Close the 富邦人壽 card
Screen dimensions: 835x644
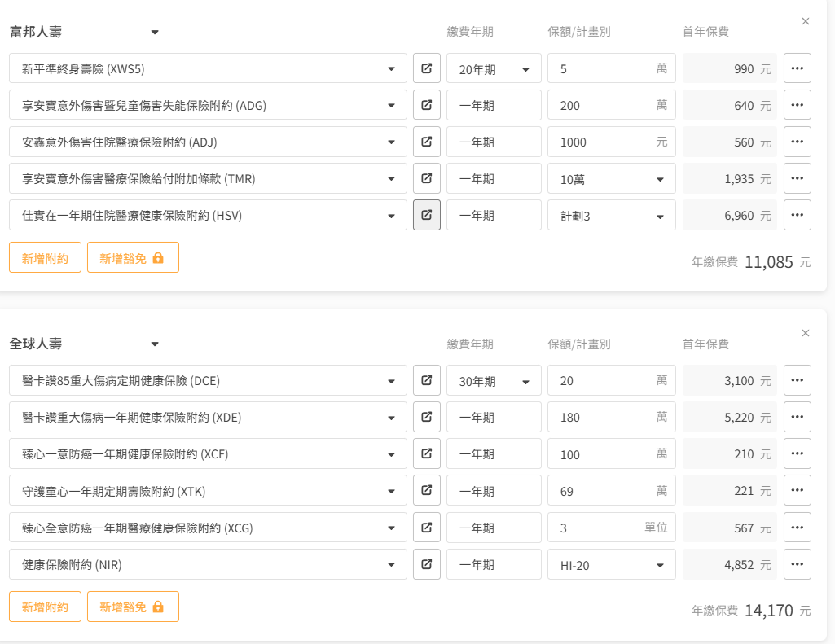[x=806, y=21]
